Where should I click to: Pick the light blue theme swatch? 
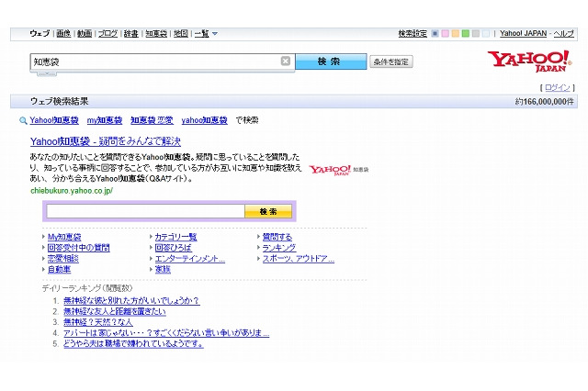[486, 34]
